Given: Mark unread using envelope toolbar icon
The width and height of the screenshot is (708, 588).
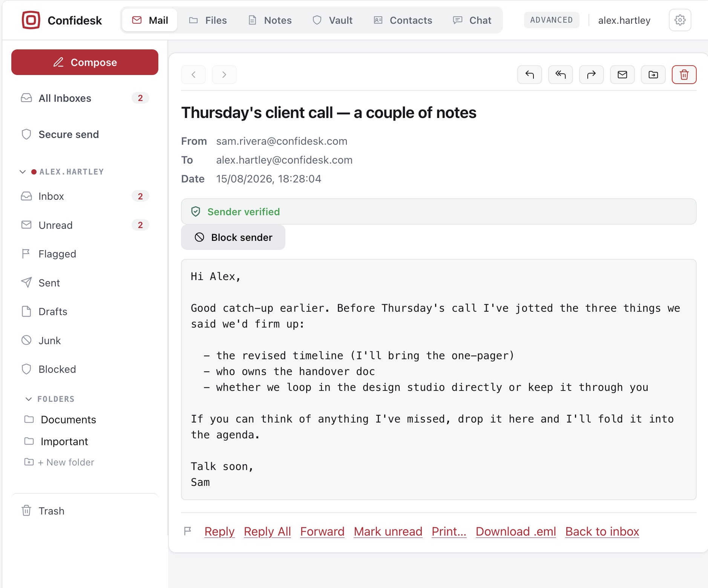Looking at the screenshot, I should [622, 75].
